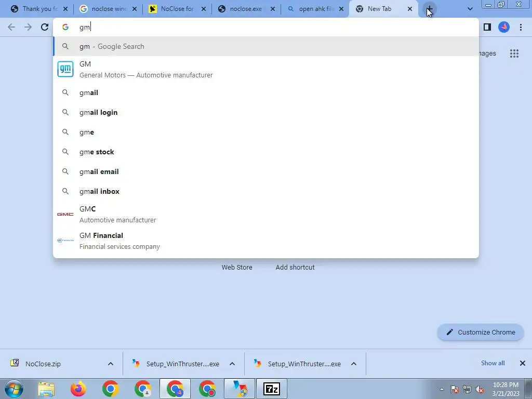Select the 'New Tab' tab
This screenshot has width=532, height=399.
point(379,9)
